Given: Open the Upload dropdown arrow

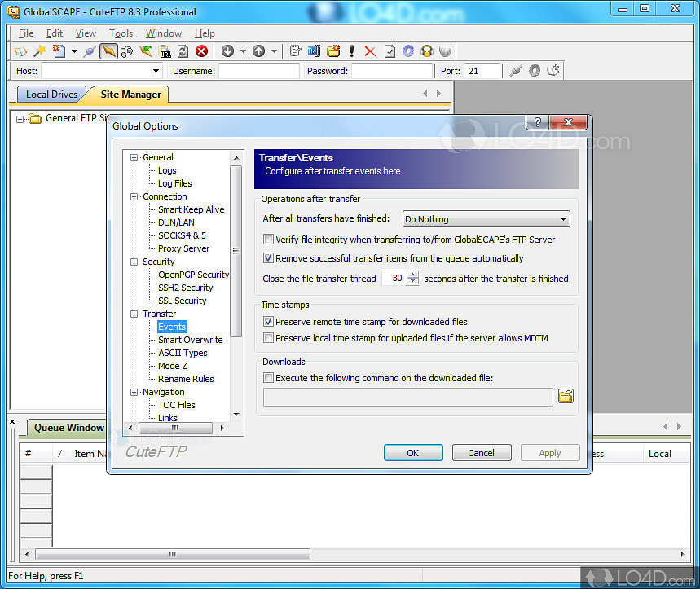Looking at the screenshot, I should pyautogui.click(x=274, y=51).
